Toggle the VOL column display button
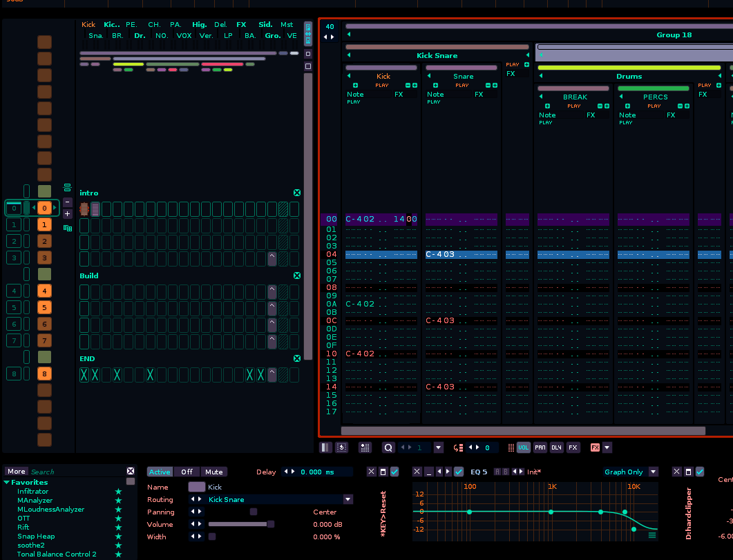 (523, 447)
